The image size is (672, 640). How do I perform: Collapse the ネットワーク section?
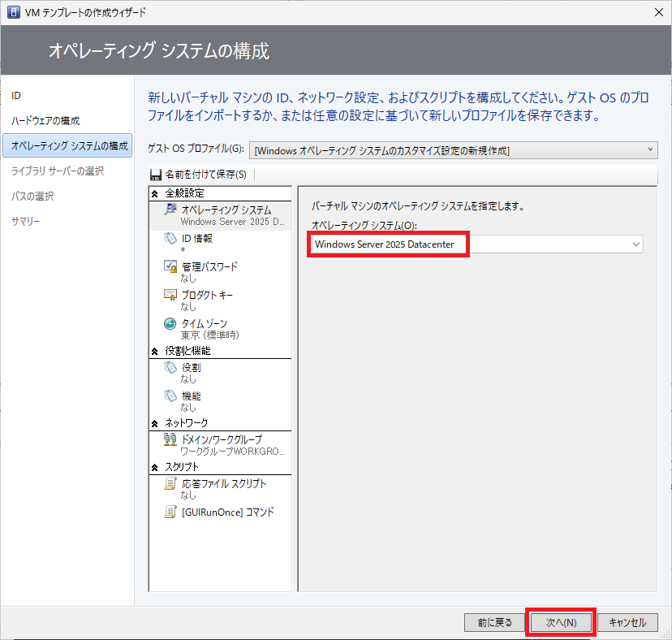pos(155,424)
